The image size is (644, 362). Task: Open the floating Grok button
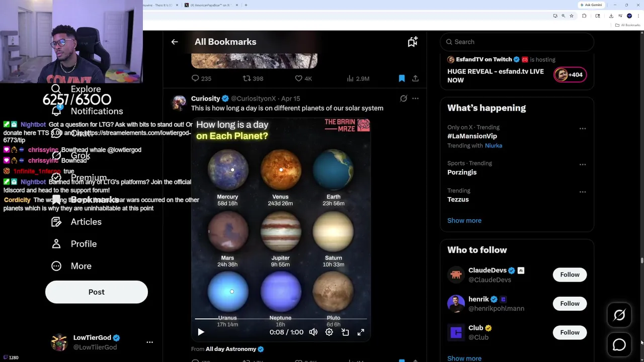(619, 315)
